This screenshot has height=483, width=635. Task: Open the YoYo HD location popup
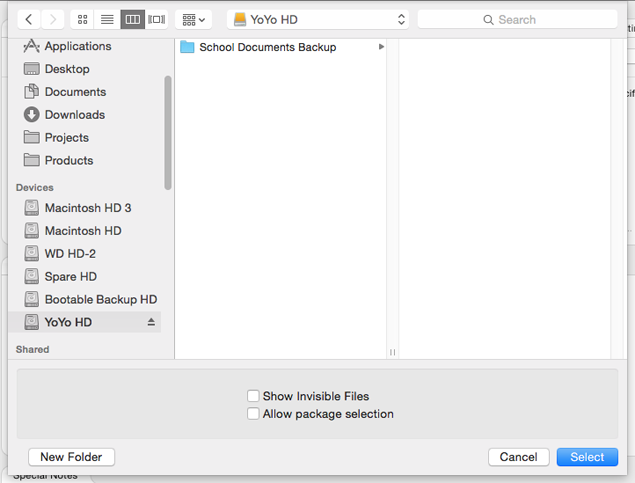[x=318, y=19]
